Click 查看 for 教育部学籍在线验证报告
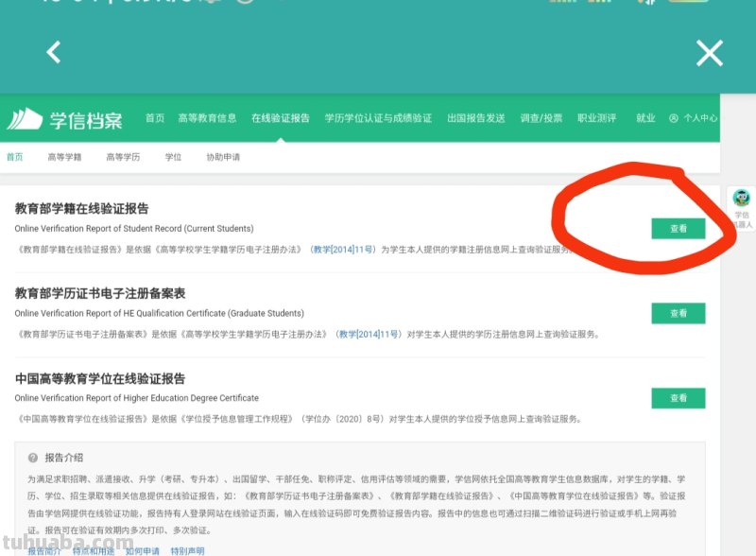 679,229
